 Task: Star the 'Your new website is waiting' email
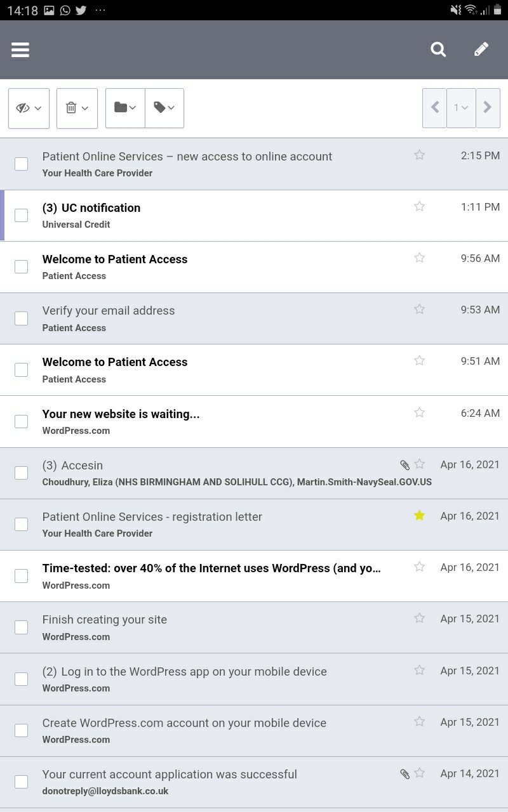tap(419, 412)
